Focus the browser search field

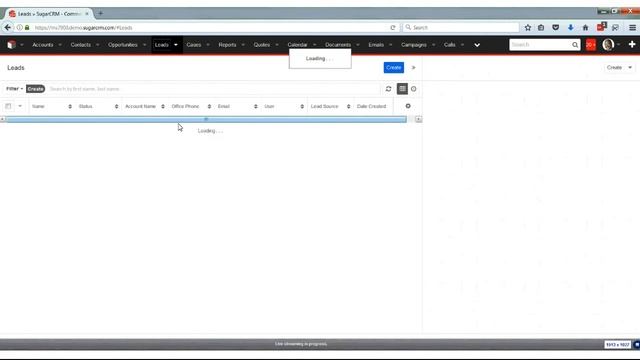461,27
